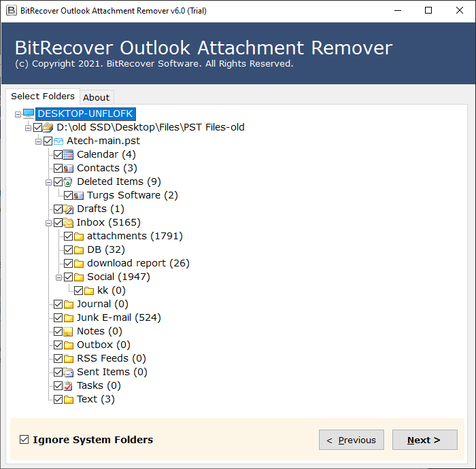
Task: Open the Select Folders tab
Action: [43, 96]
